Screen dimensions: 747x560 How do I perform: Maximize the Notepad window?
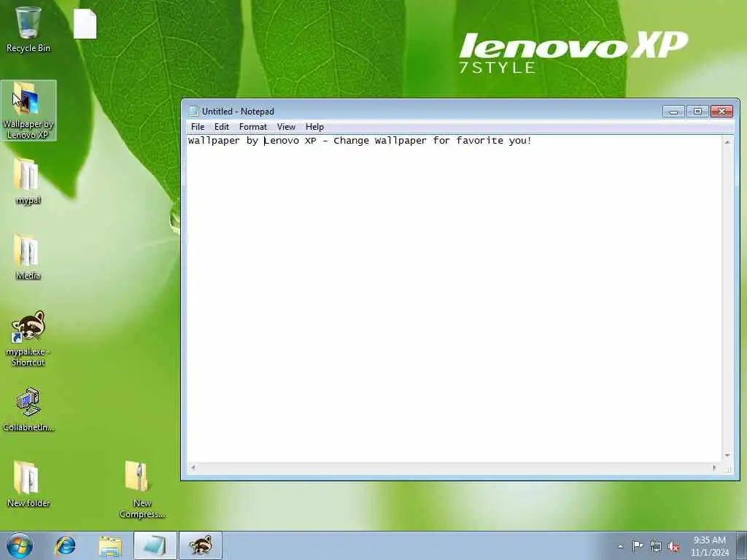pos(697,112)
